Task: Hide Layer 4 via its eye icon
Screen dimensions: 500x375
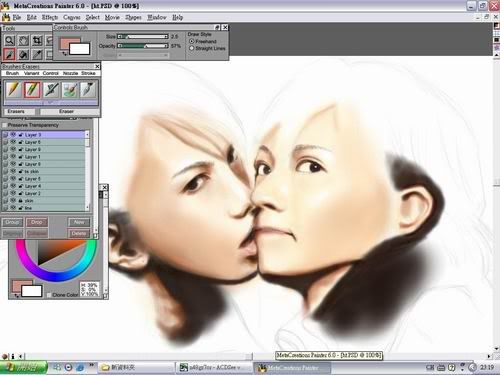Action: click(13, 186)
